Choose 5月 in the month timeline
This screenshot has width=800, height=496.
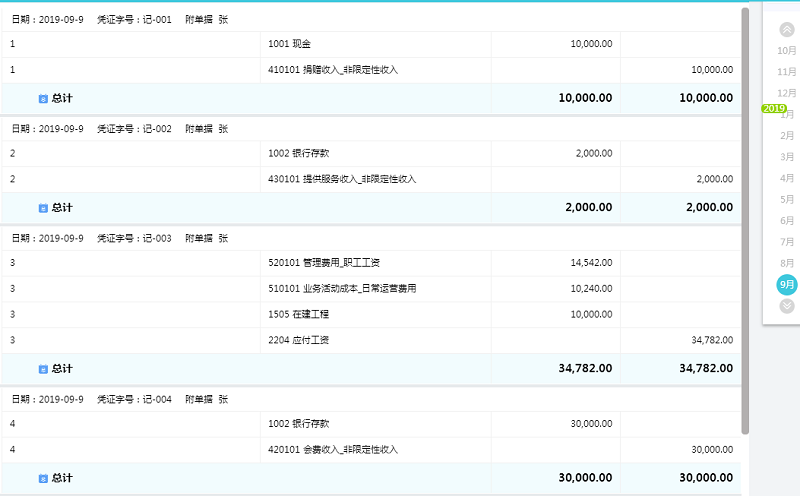click(x=787, y=199)
